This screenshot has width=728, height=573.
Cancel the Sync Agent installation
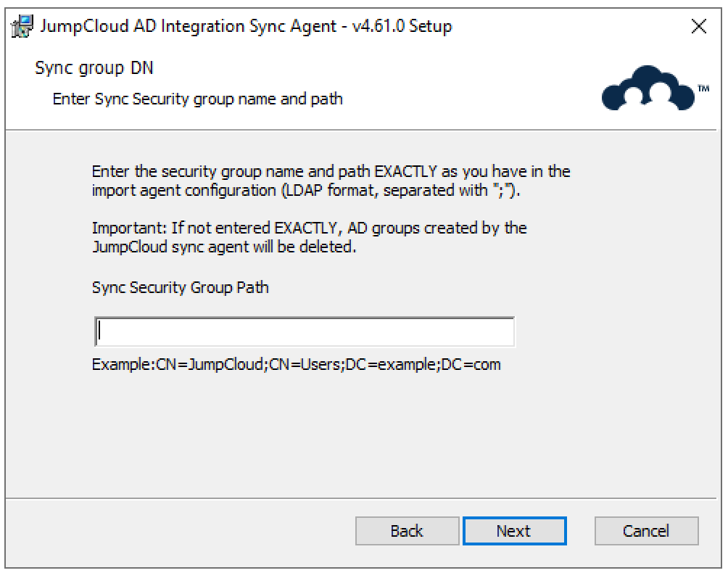coord(646,531)
